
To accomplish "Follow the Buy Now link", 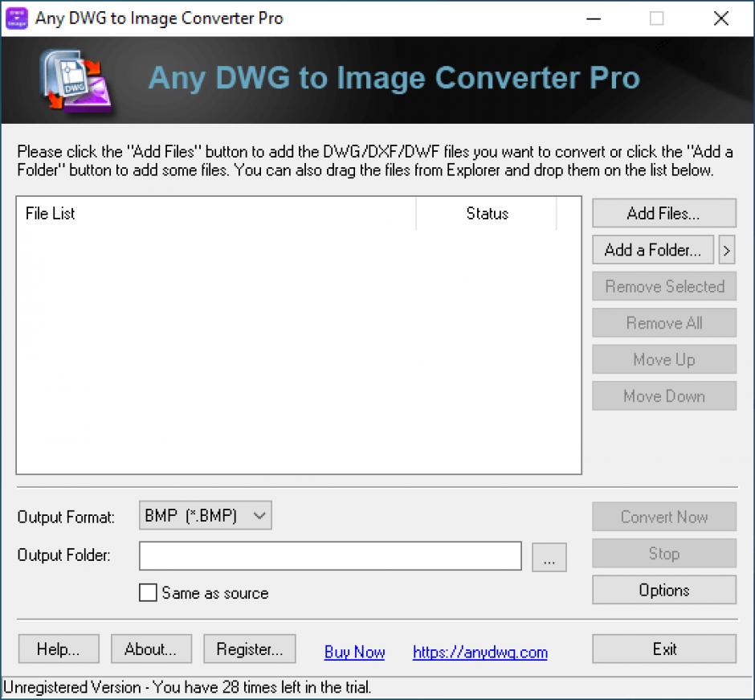I will pos(354,652).
